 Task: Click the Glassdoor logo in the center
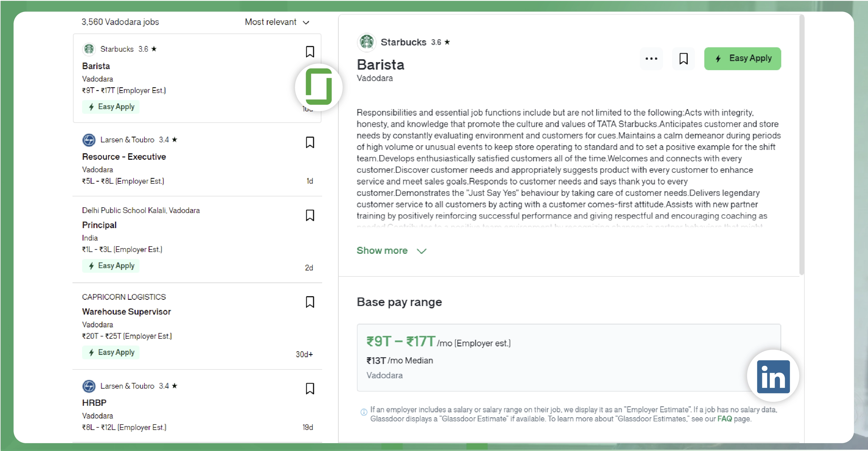pyautogui.click(x=319, y=88)
